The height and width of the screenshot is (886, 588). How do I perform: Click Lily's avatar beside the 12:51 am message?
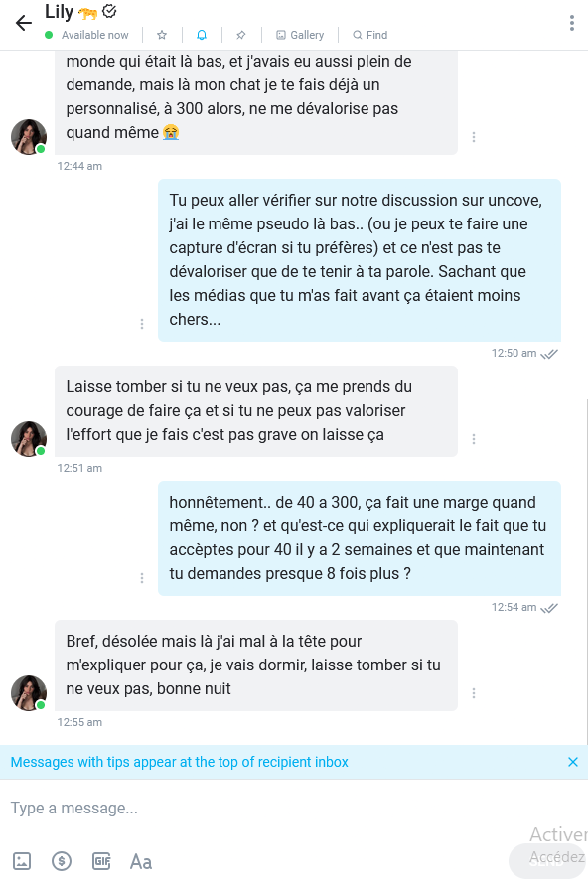29,438
